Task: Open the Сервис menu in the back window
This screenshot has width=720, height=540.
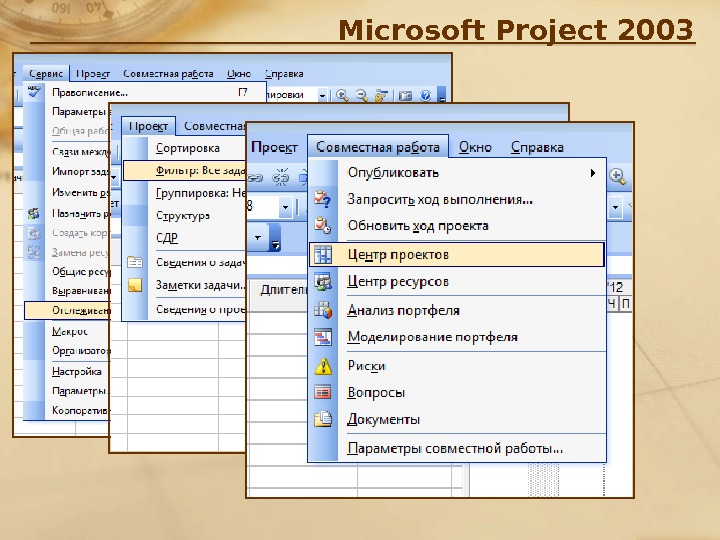Action: point(45,73)
